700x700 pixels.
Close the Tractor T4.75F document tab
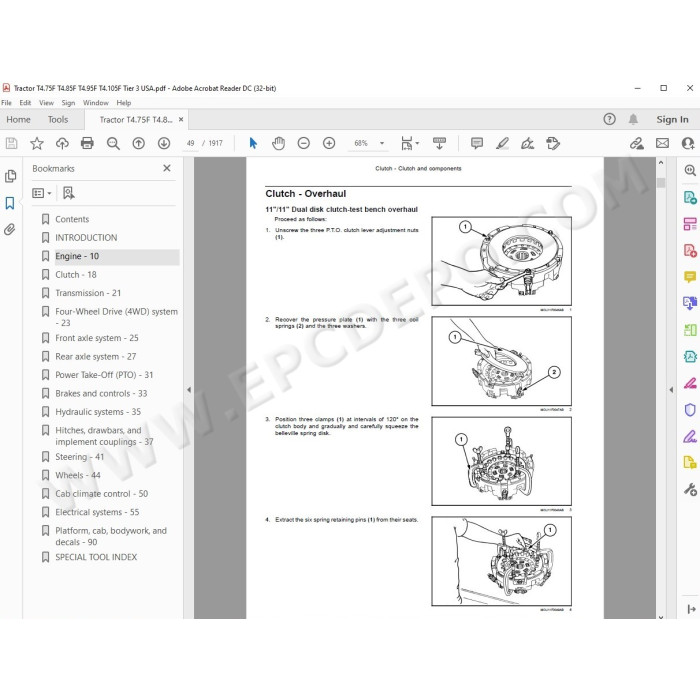coord(181,120)
